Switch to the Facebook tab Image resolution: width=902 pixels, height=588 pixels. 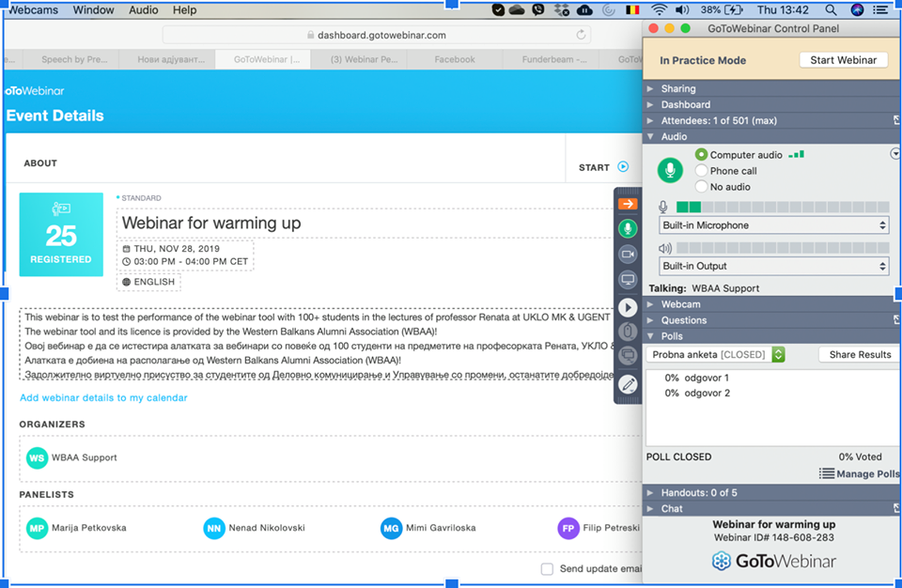pyautogui.click(x=455, y=59)
